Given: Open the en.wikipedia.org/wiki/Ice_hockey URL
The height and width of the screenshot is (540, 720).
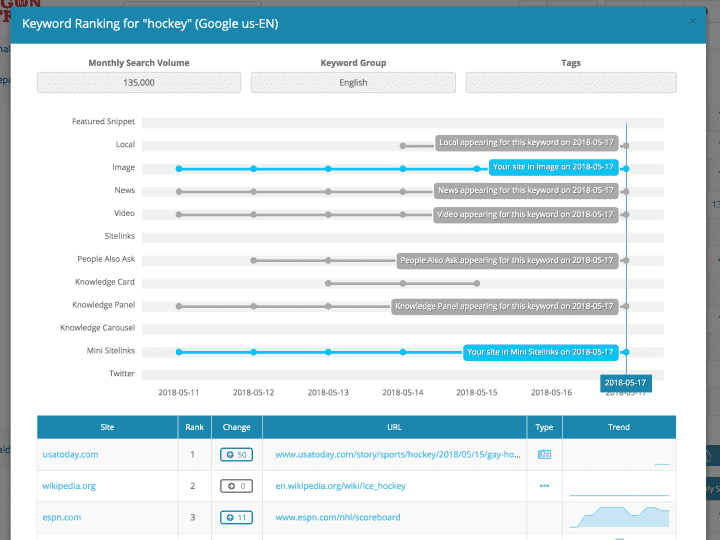Looking at the screenshot, I should 341,486.
